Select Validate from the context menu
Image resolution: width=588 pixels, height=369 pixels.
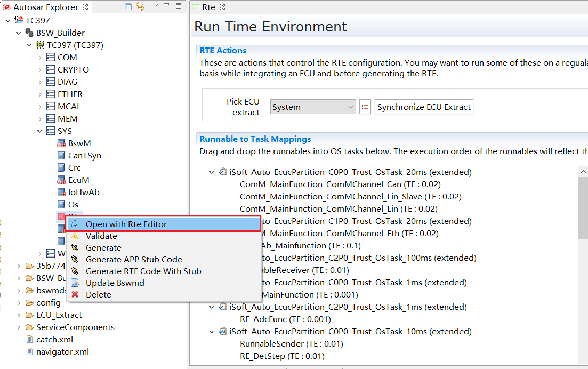[x=101, y=236]
